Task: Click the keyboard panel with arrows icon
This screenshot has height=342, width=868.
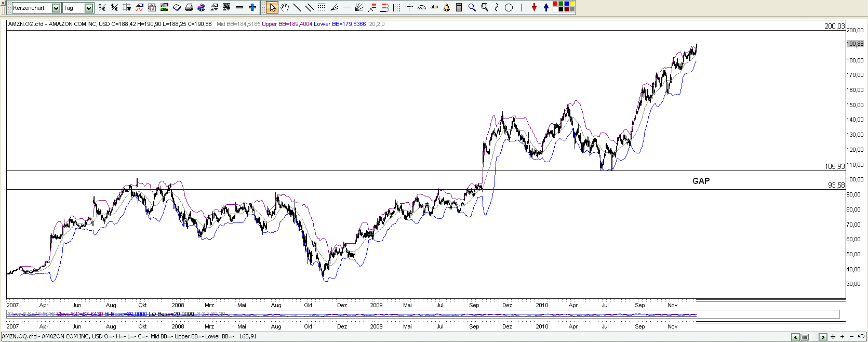Action: click(x=226, y=7)
